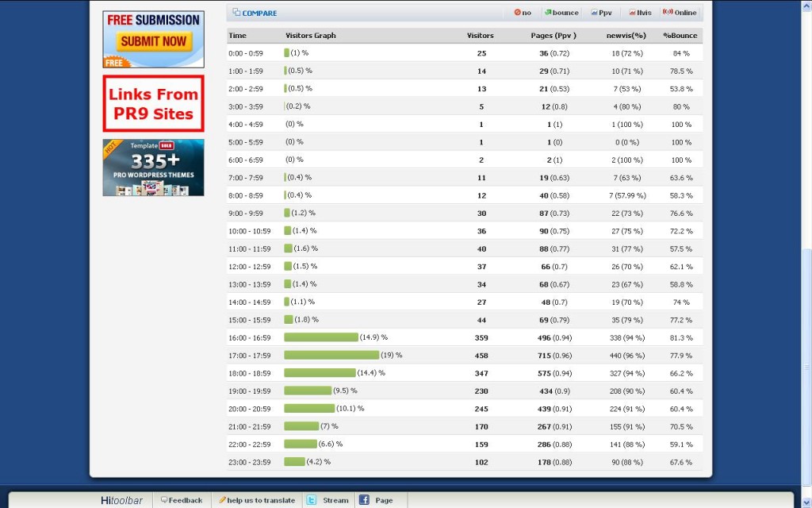Select the 9:00 - 9:59 time cell
This screenshot has width=812, height=508.
click(x=246, y=213)
